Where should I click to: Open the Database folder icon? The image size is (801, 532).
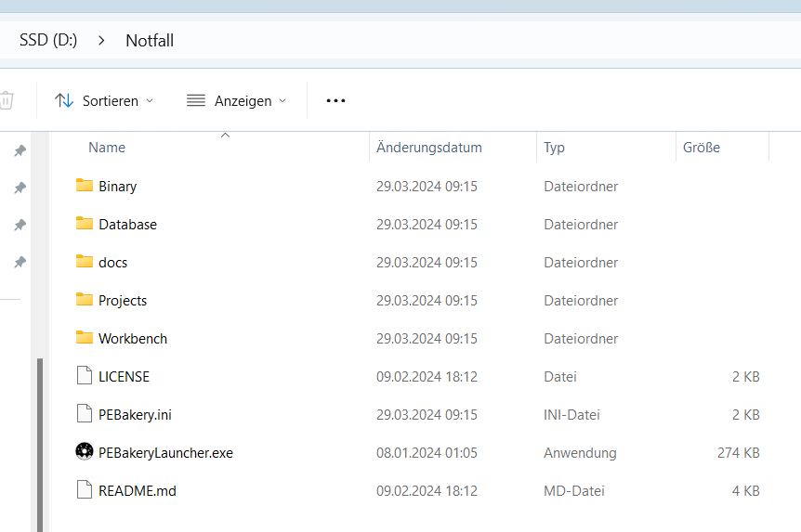pos(85,223)
